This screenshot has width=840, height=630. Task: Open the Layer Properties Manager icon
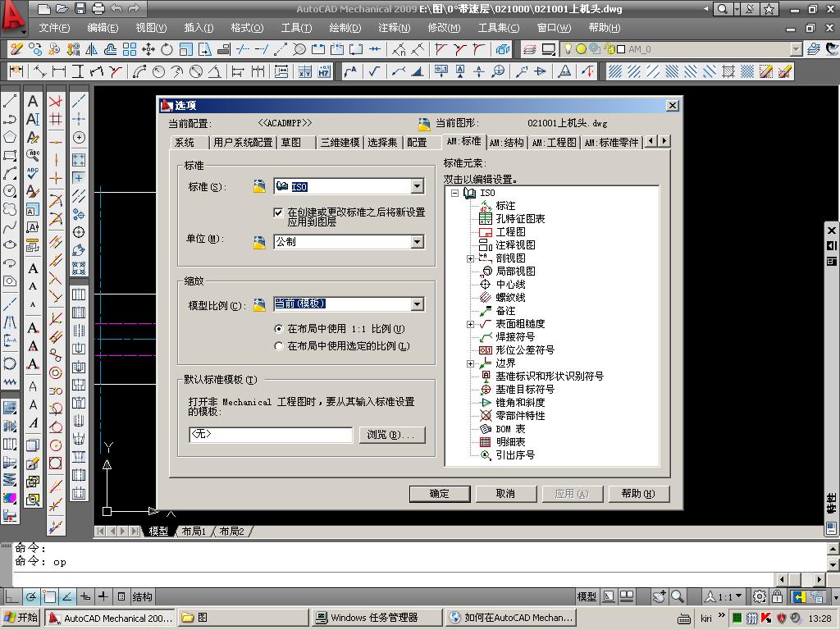click(x=530, y=49)
